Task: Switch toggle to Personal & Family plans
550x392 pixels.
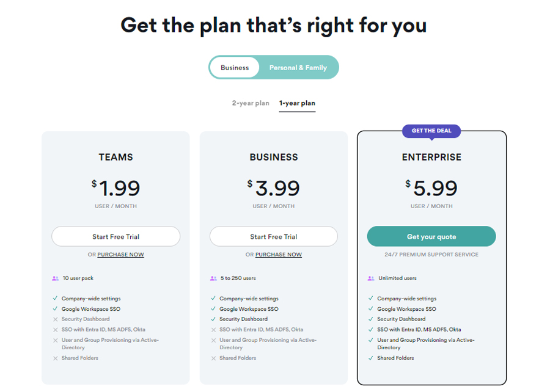Action: point(298,68)
